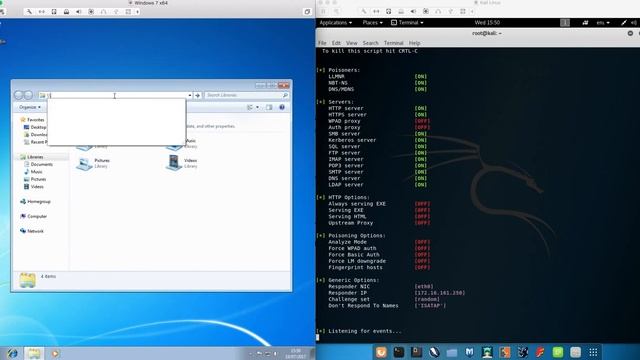Click the printer icon in Windows 7 VM toolbar

coord(66,12)
